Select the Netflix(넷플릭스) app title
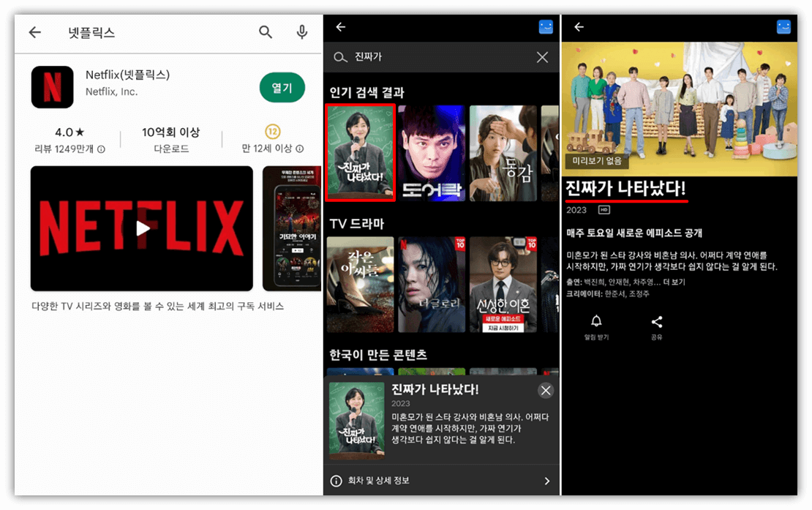The width and height of the screenshot is (812, 510). pyautogui.click(x=127, y=75)
